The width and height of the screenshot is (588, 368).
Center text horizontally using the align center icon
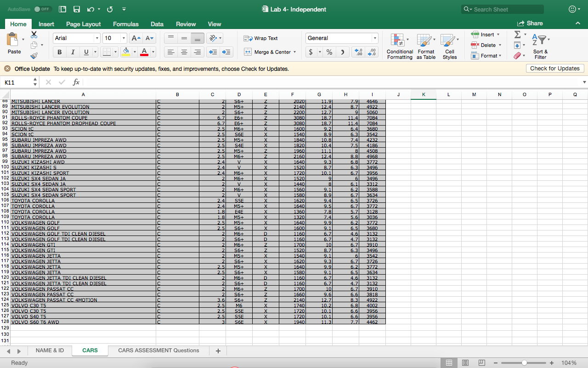click(x=184, y=52)
